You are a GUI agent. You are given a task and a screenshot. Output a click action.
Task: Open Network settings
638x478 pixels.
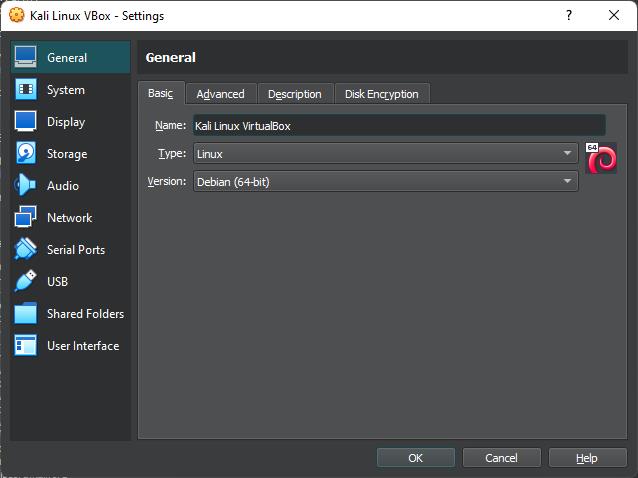pos(70,217)
